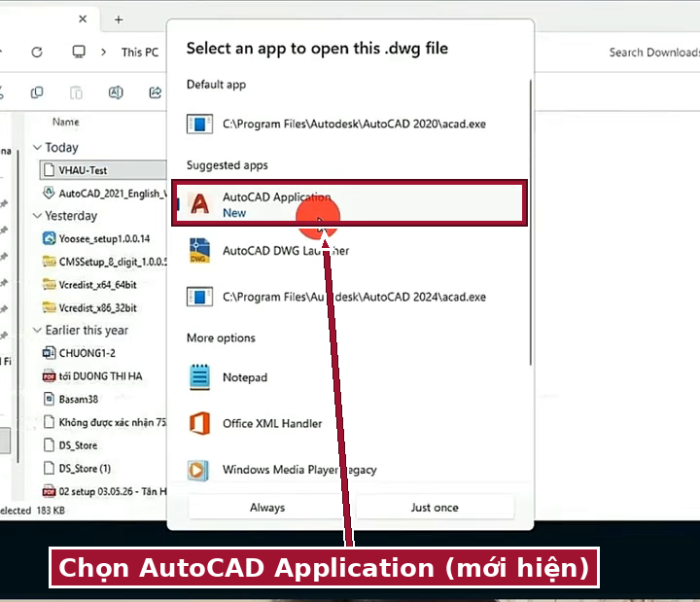This screenshot has height=602, width=700.
Task: Click the Basam38 file icon
Action: click(x=49, y=399)
